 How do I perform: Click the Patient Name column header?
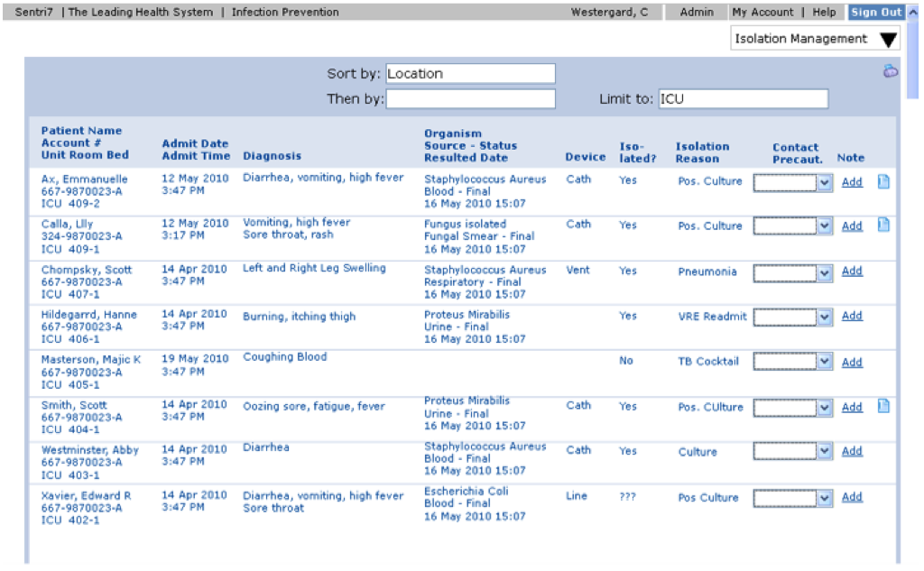click(81, 131)
